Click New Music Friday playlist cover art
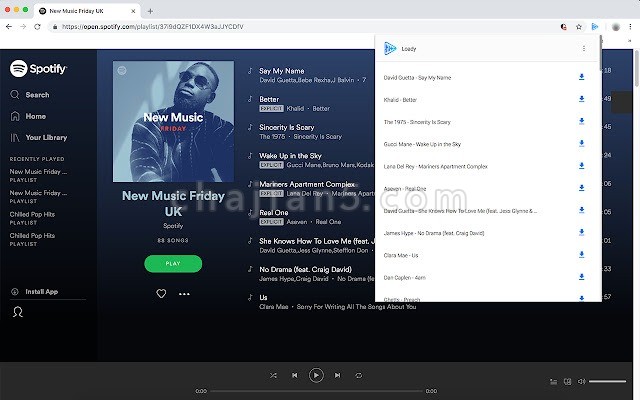The width and height of the screenshot is (640, 400). (x=173, y=121)
